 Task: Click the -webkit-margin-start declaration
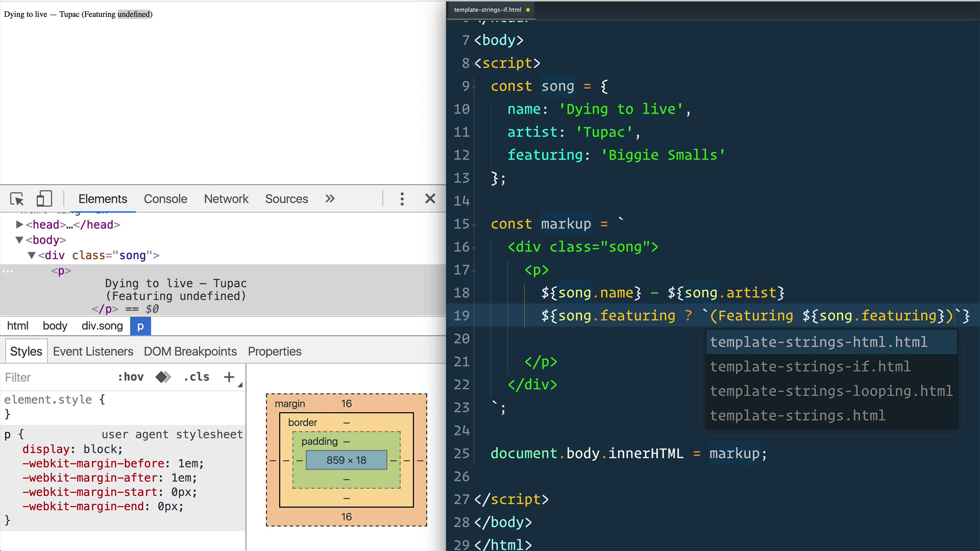(x=109, y=492)
